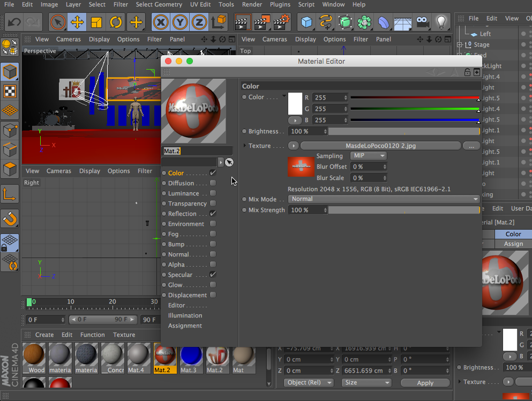The height and width of the screenshot is (401, 532).
Task: Click the Undo arrow in the toolbar
Action: tap(14, 22)
